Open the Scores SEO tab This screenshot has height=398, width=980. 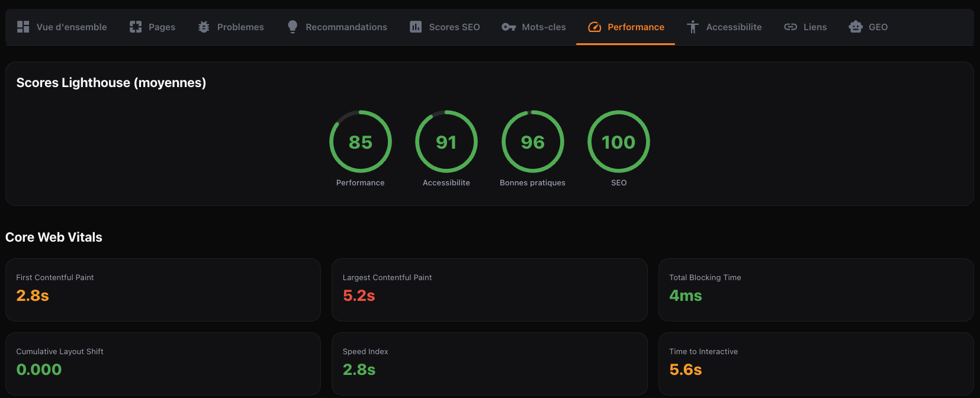pyautogui.click(x=454, y=27)
